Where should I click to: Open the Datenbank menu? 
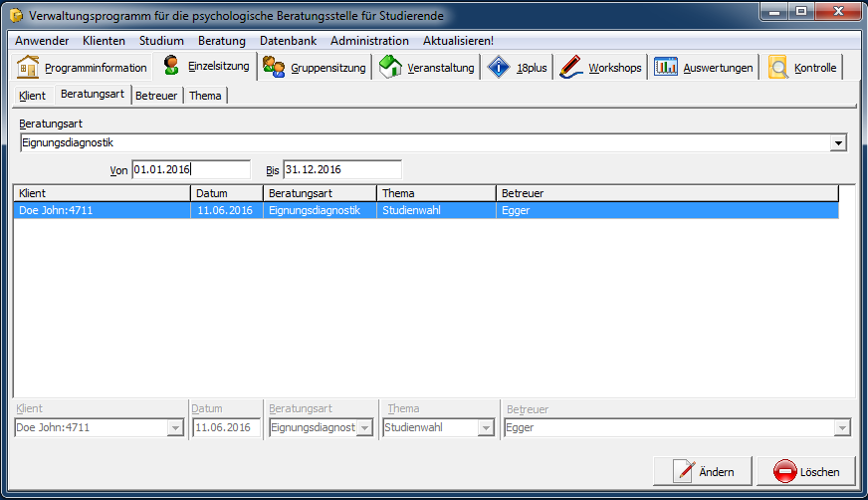[x=288, y=41]
